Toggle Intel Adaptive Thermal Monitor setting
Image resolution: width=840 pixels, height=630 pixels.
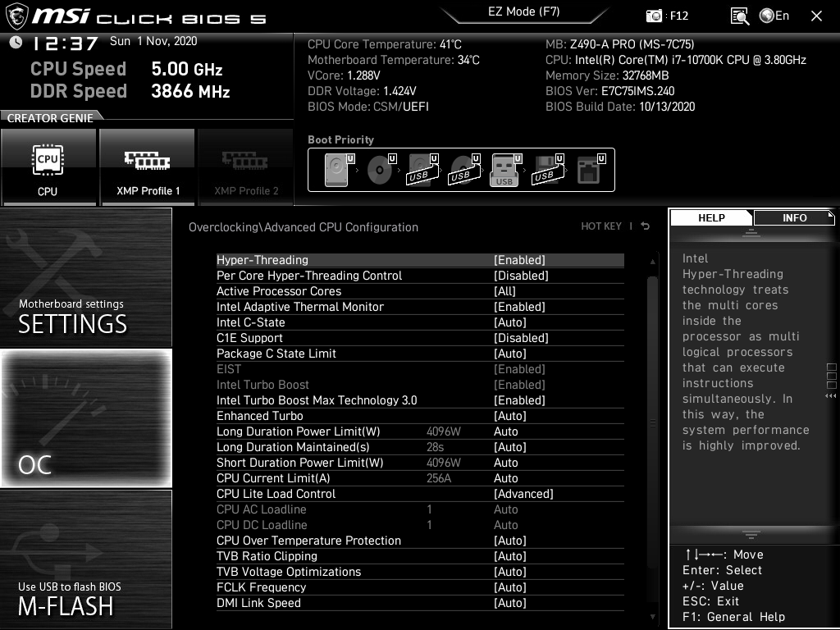click(x=420, y=307)
